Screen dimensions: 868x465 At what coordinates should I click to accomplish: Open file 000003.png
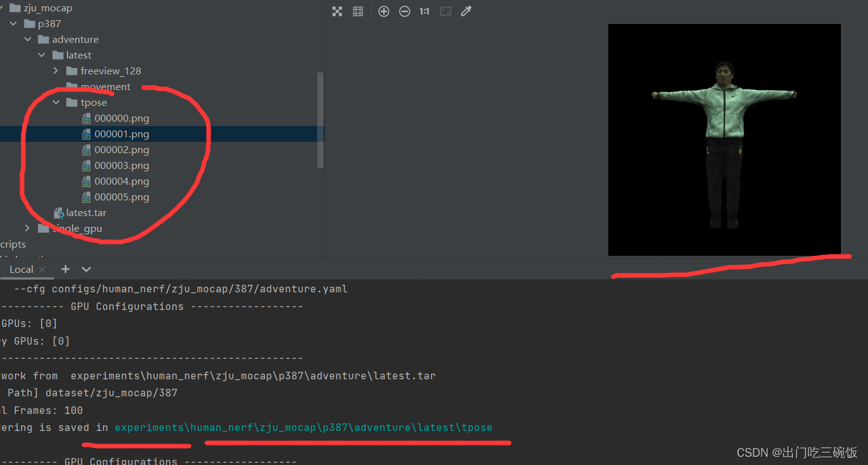coord(122,166)
